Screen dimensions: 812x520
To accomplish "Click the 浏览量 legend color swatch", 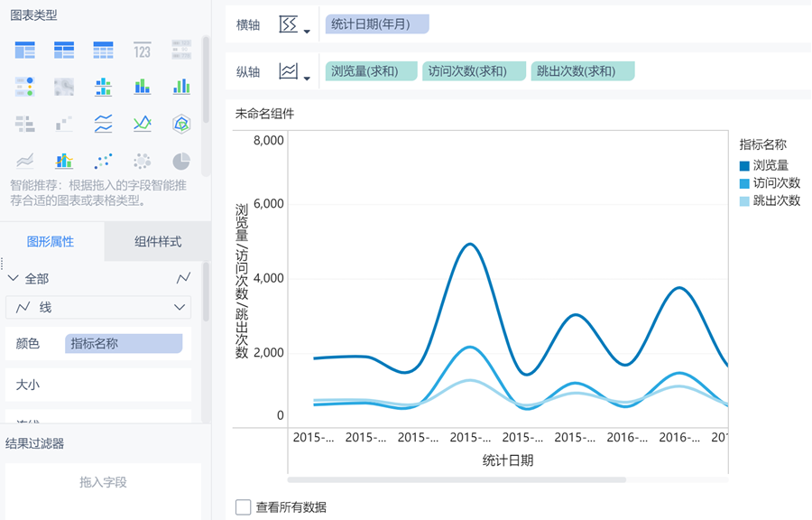I will click(744, 166).
